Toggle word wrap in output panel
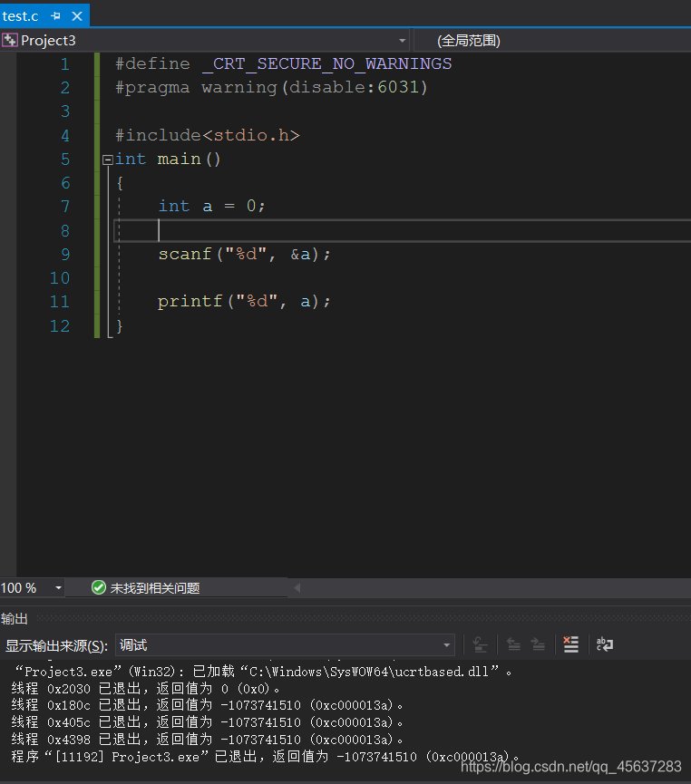This screenshot has height=784, width=691. pyautogui.click(x=605, y=644)
